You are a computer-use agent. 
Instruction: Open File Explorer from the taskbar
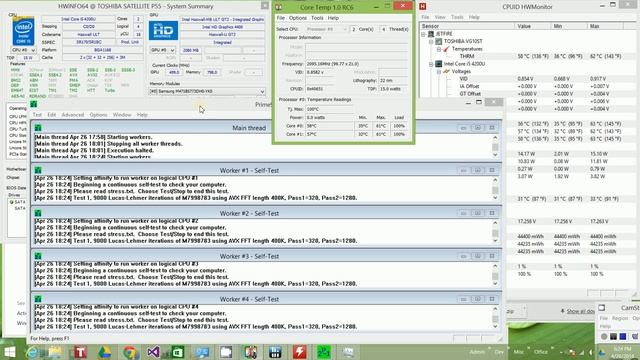(56, 352)
